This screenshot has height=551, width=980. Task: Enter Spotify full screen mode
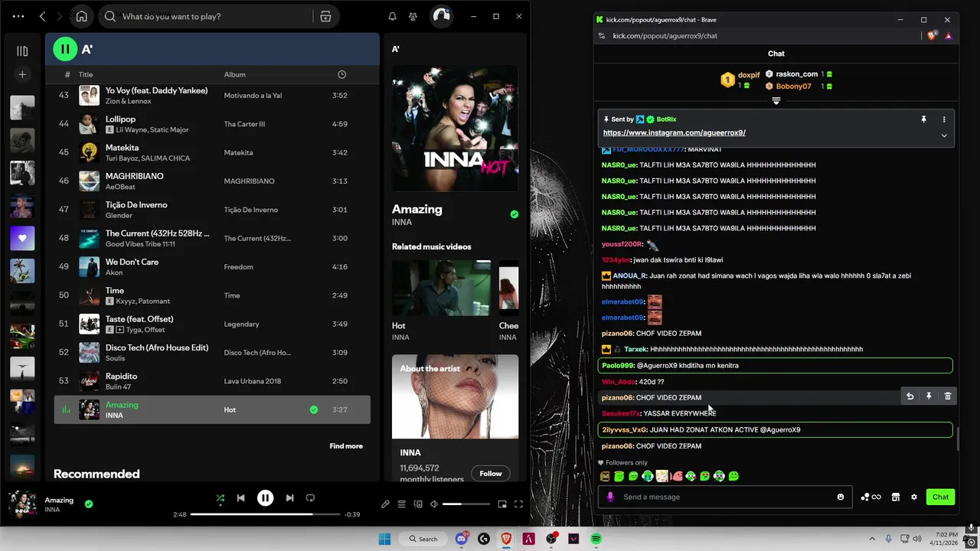pyautogui.click(x=518, y=504)
